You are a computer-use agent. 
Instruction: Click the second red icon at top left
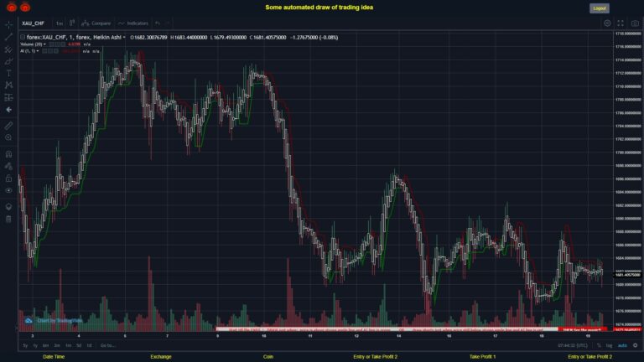coord(25,7)
